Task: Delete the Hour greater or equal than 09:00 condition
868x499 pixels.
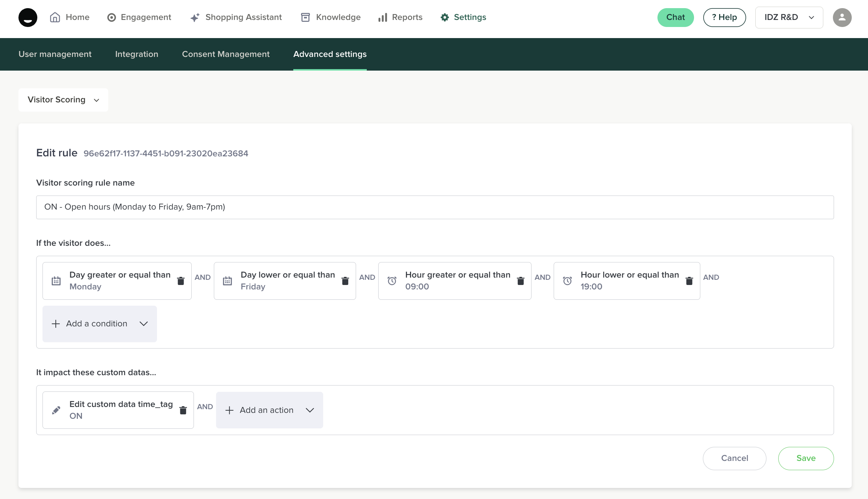Action: [520, 281]
